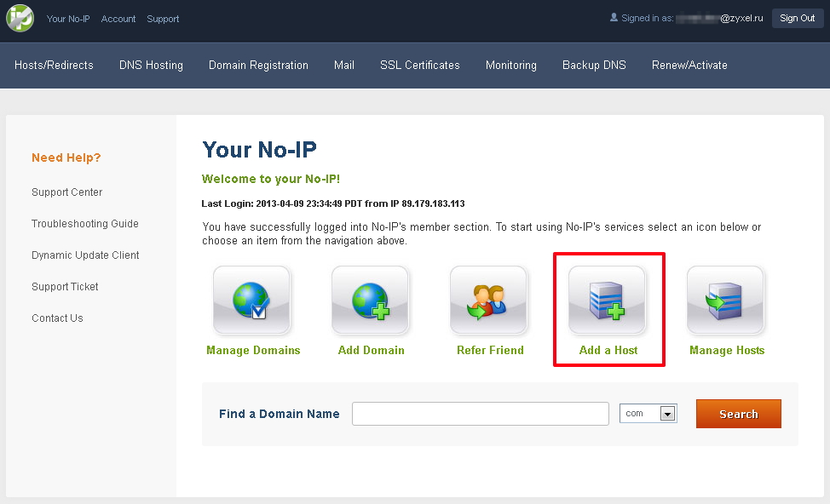Open the Monitoring menu item
Screen dimensions: 830x504
tap(510, 65)
